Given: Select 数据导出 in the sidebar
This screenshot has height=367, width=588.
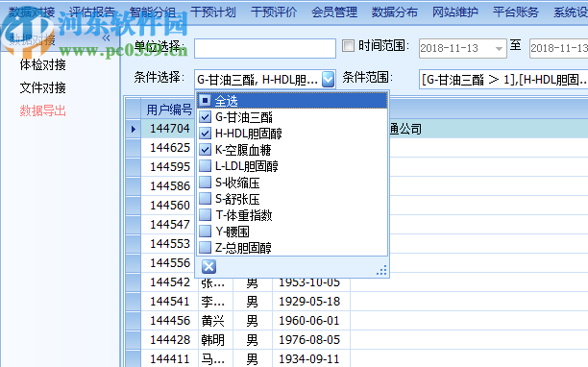Looking at the screenshot, I should [x=42, y=110].
